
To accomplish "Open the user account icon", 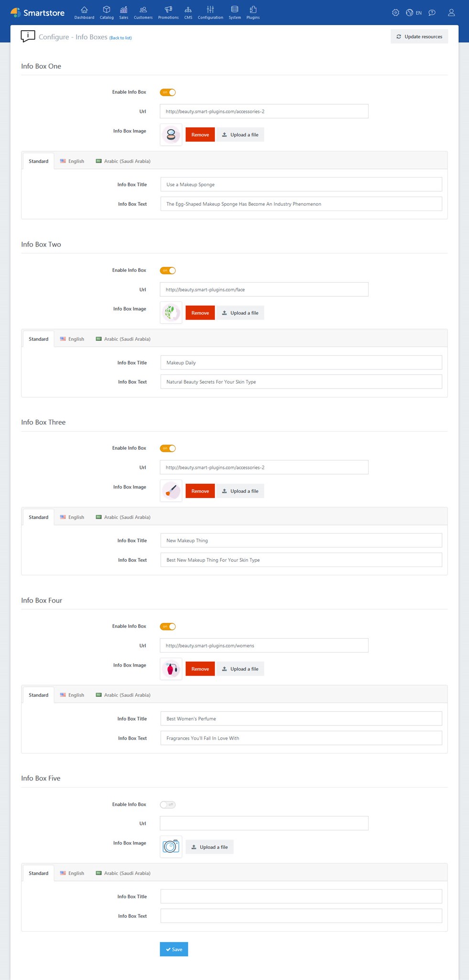I will 451,13.
